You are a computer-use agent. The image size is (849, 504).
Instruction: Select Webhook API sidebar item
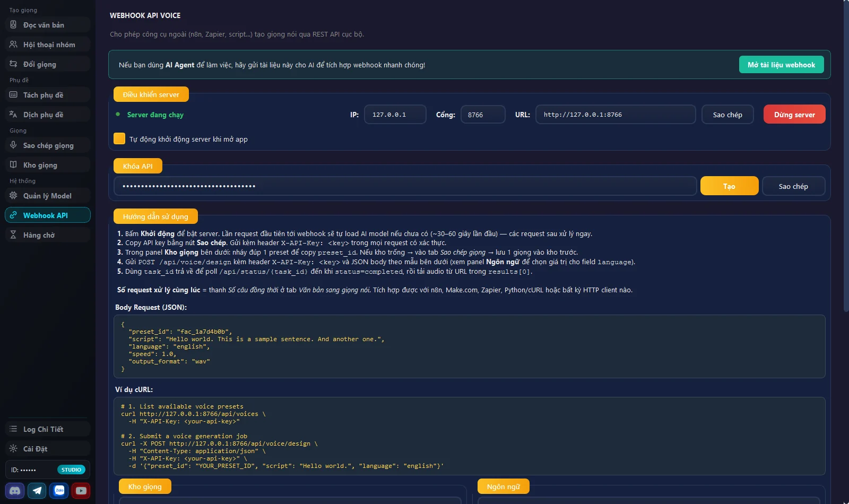48,215
